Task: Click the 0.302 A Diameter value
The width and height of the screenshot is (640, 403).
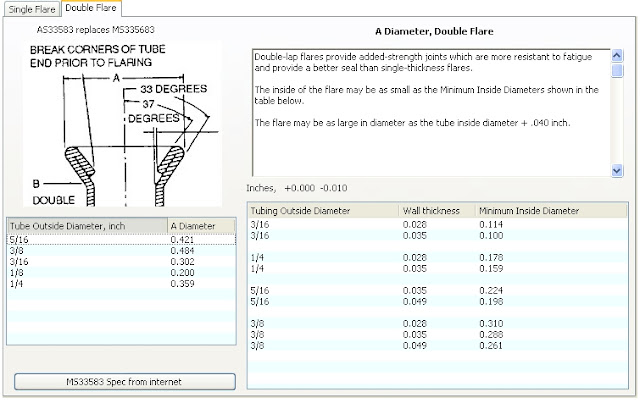Action: [x=182, y=261]
